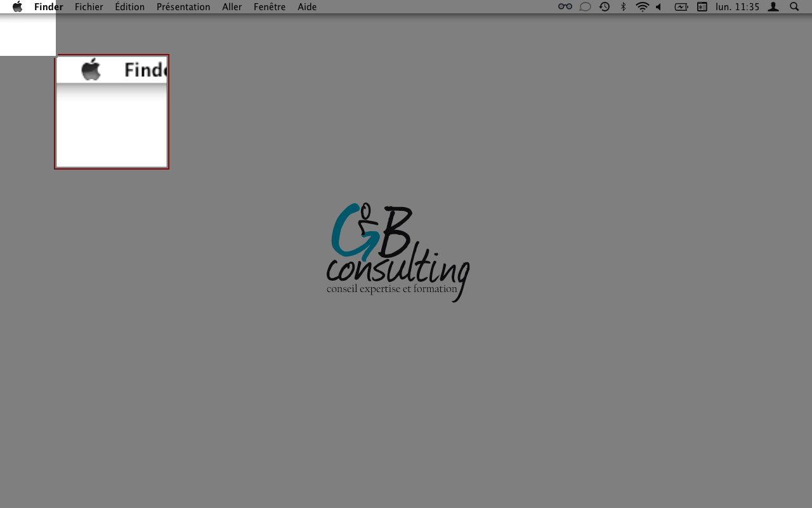Click the glasses icon in menu bar
The height and width of the screenshot is (508, 812).
[x=565, y=7]
